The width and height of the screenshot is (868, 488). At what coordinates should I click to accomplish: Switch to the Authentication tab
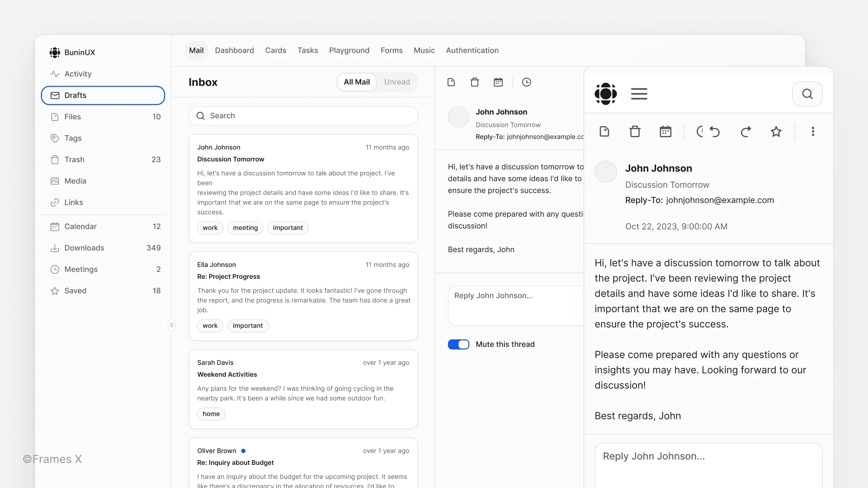472,51
